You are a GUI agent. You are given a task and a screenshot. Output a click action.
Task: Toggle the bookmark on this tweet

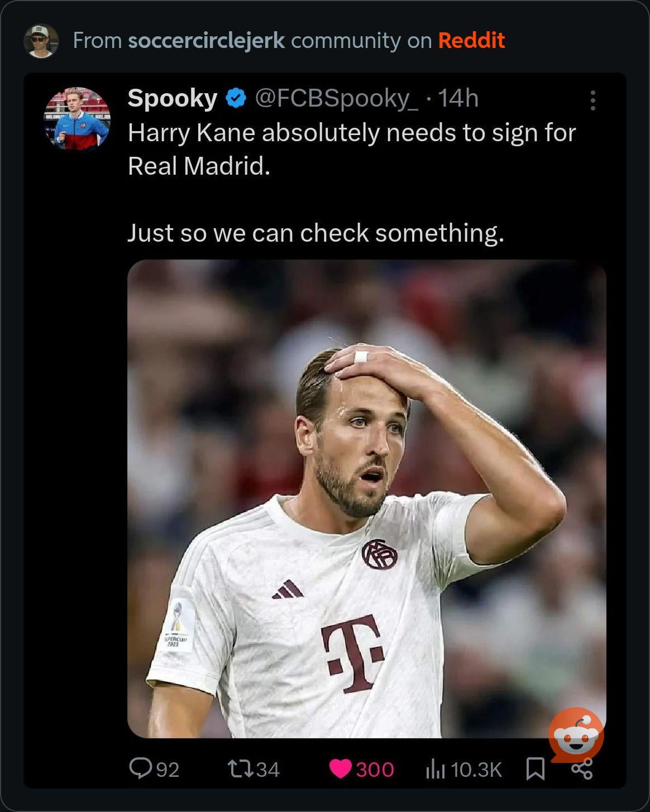pyautogui.click(x=535, y=769)
